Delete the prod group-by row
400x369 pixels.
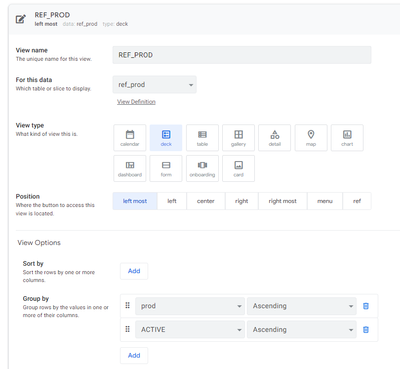click(x=366, y=306)
